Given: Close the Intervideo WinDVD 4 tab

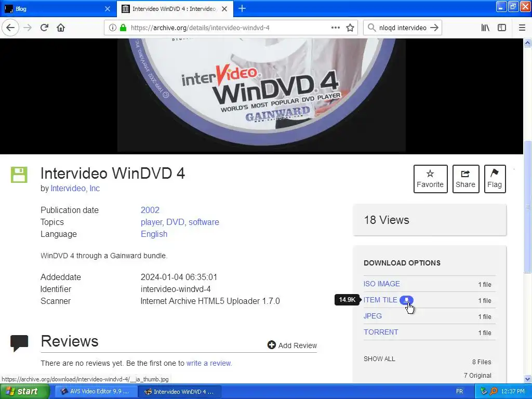Looking at the screenshot, I should pos(224,9).
